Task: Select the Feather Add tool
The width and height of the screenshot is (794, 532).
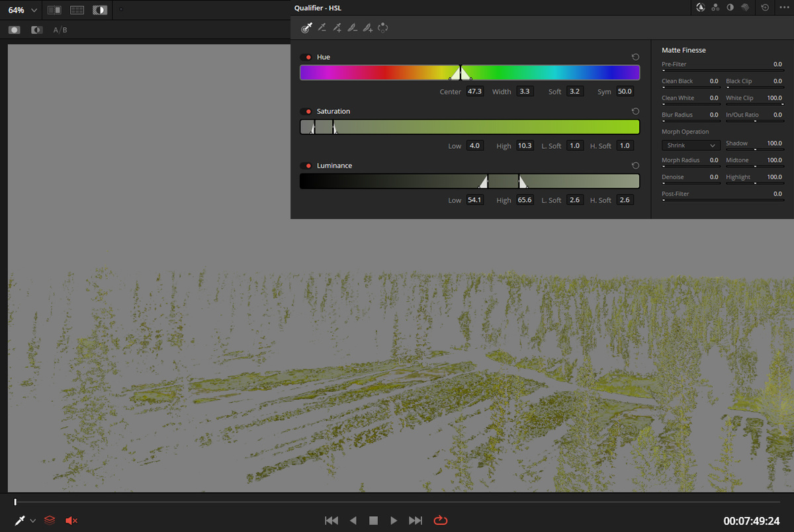Action: pos(368,28)
